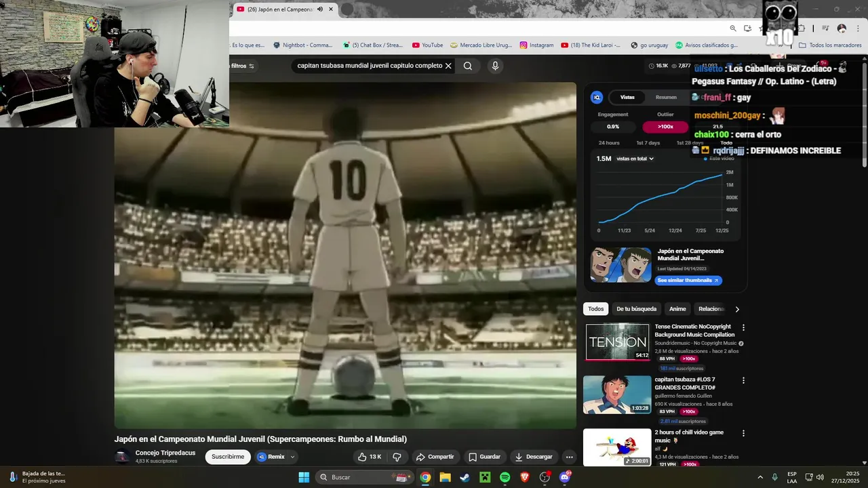Click the Concejo Tripredacus channel avatar
Image resolution: width=868 pixels, height=488 pixels.
122,457
